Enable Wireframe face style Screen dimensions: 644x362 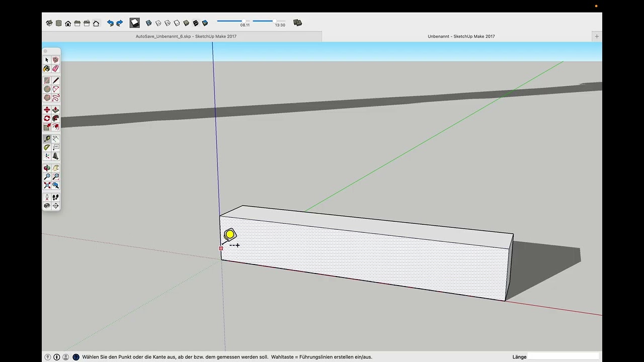tap(168, 23)
